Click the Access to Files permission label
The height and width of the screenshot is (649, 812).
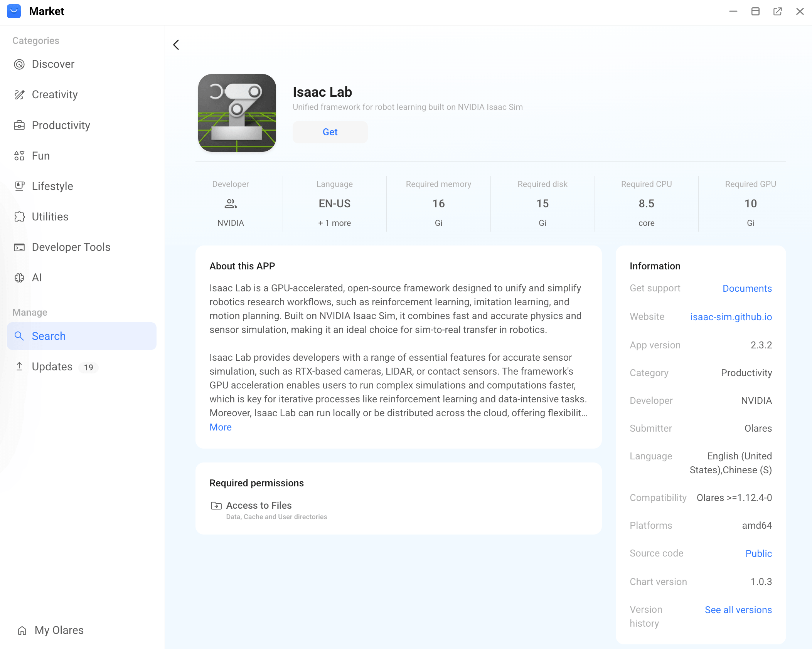click(259, 506)
